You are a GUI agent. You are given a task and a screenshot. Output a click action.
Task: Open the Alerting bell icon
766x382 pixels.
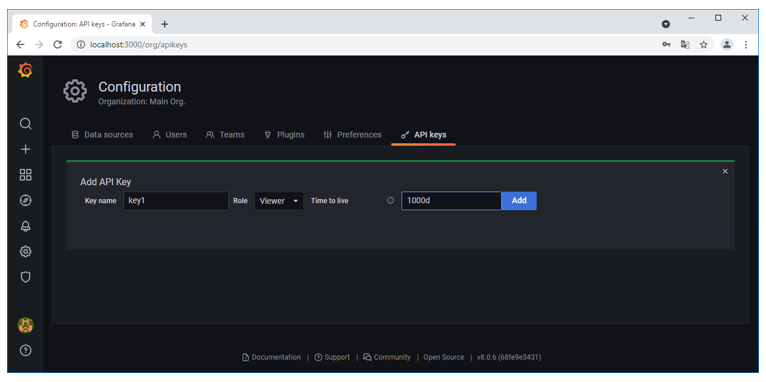pyautogui.click(x=25, y=226)
